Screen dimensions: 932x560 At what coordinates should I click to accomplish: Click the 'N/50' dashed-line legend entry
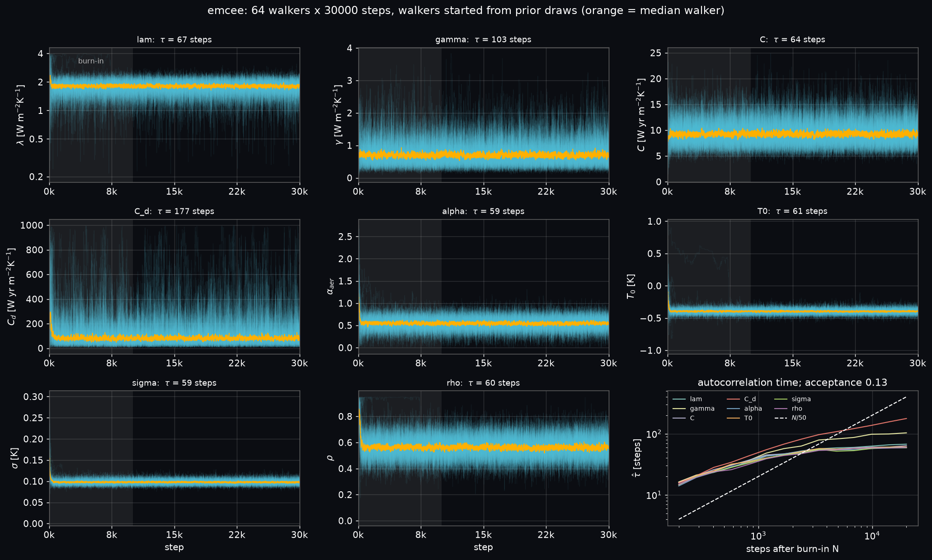tap(791, 418)
